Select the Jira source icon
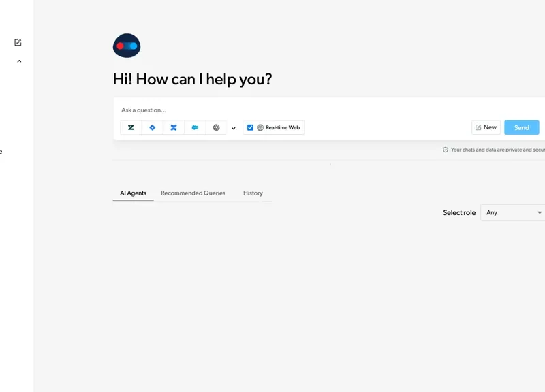 153,127
